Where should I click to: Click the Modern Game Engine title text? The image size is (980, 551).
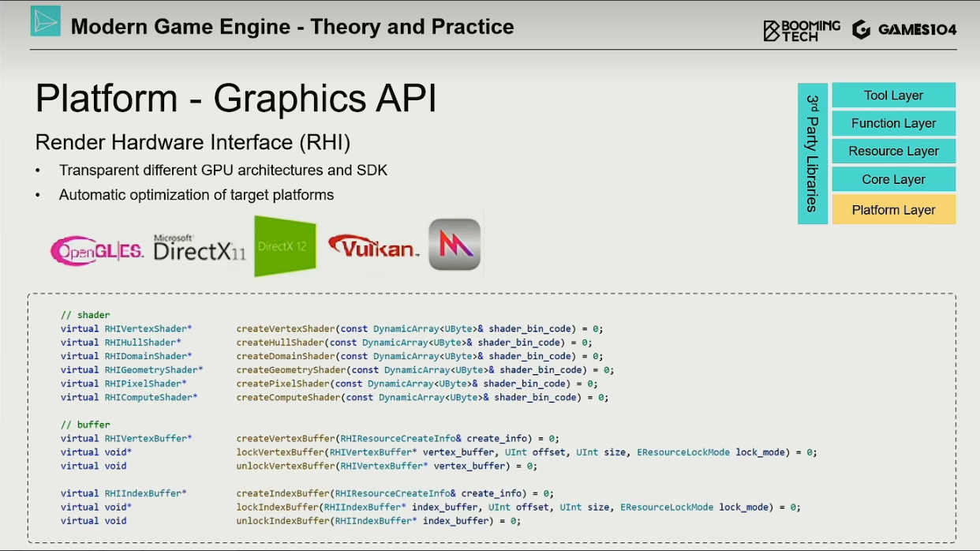coord(292,26)
